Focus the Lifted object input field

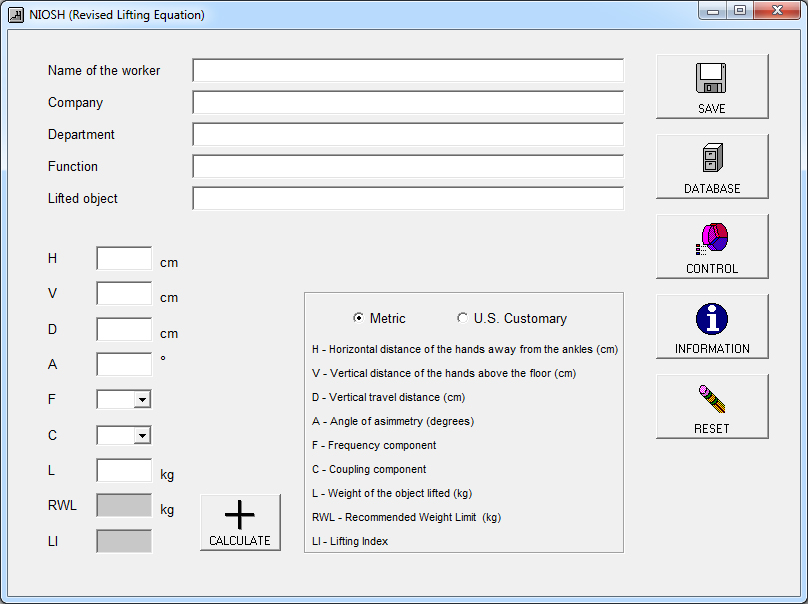tap(408, 198)
